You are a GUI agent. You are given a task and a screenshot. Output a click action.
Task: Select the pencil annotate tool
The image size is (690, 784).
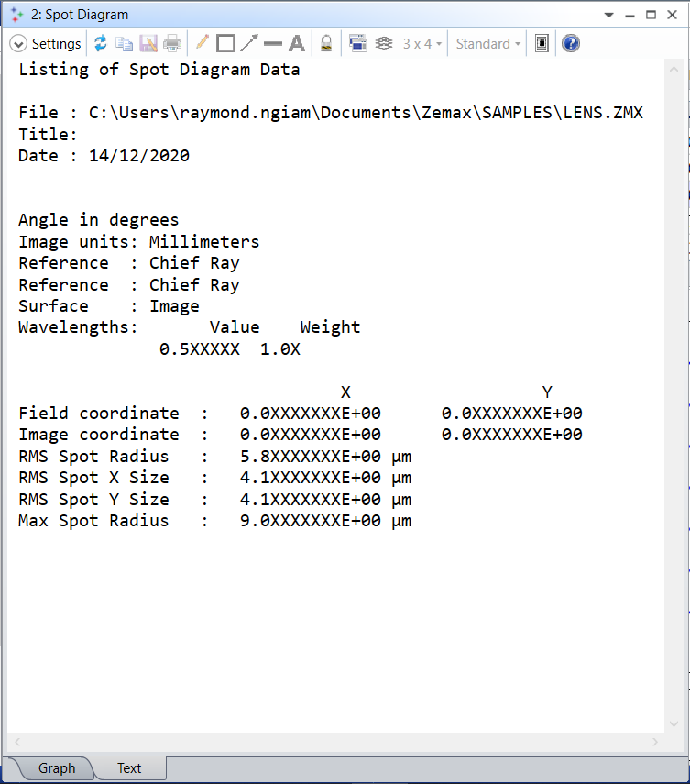coord(202,44)
